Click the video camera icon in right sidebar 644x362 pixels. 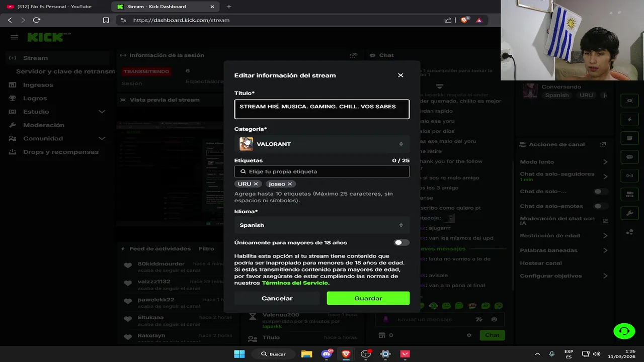coord(629,194)
